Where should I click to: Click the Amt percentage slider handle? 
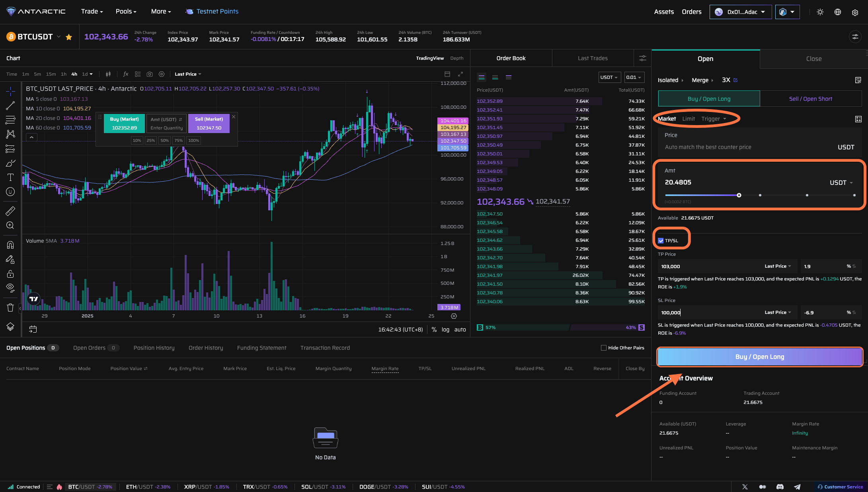click(739, 195)
